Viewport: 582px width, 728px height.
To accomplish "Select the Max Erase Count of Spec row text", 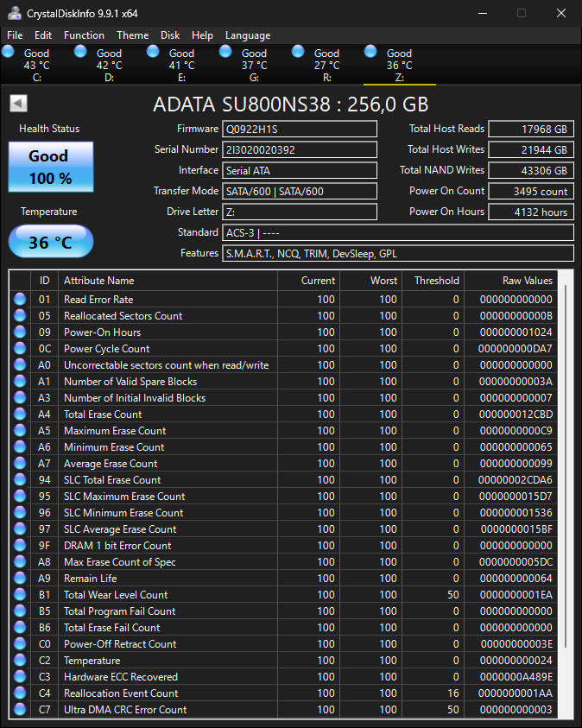I will (x=120, y=562).
